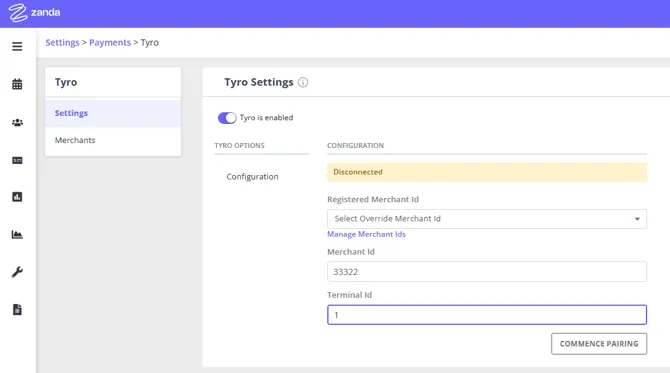Go to Settings breadcrumb link
This screenshot has width=670, height=373.
[62, 42]
